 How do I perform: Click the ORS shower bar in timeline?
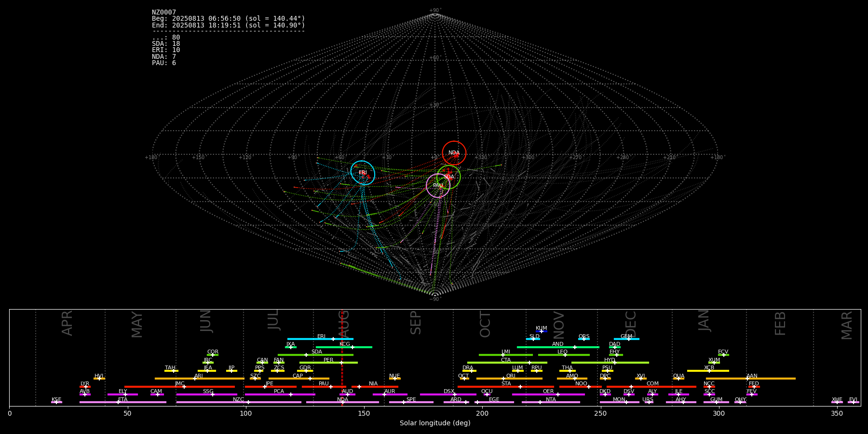[x=584, y=339]
